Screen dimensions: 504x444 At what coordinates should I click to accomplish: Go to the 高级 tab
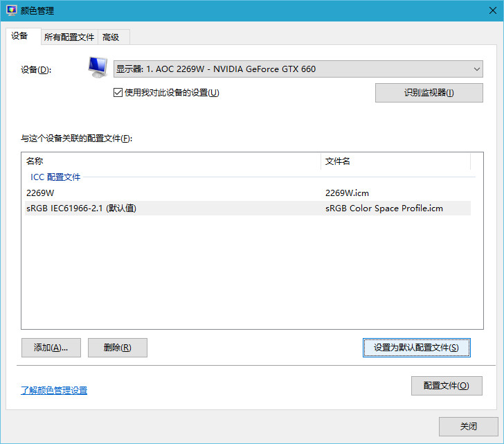(114, 37)
